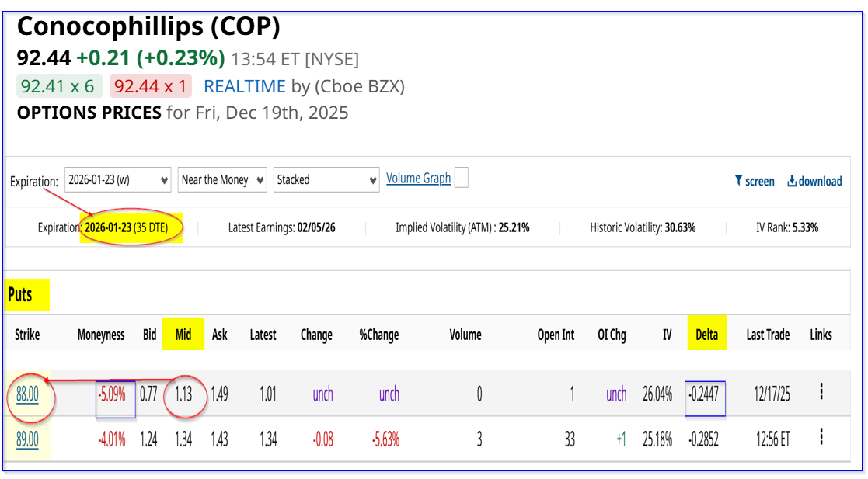The height and width of the screenshot is (479, 868).
Task: Sort by the Delta column header
Action: [x=706, y=335]
